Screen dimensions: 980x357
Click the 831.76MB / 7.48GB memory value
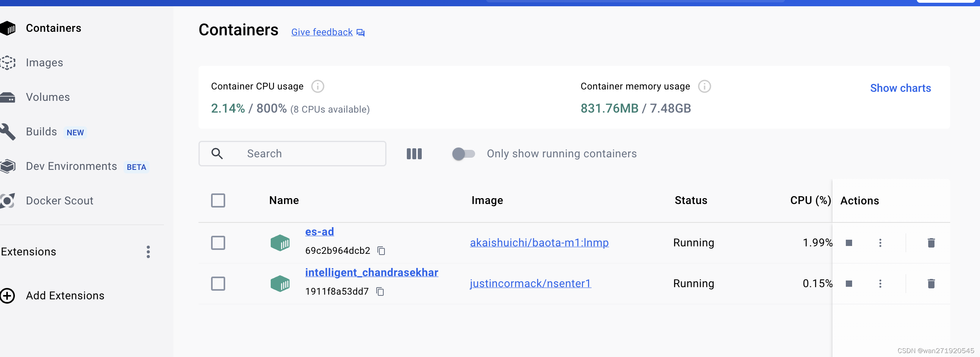[636, 109]
